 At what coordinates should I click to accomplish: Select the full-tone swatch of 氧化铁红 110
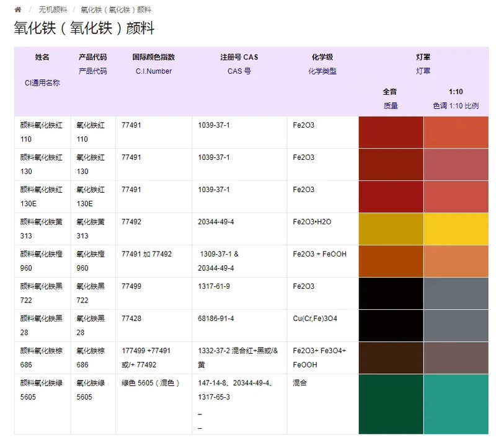(x=391, y=132)
